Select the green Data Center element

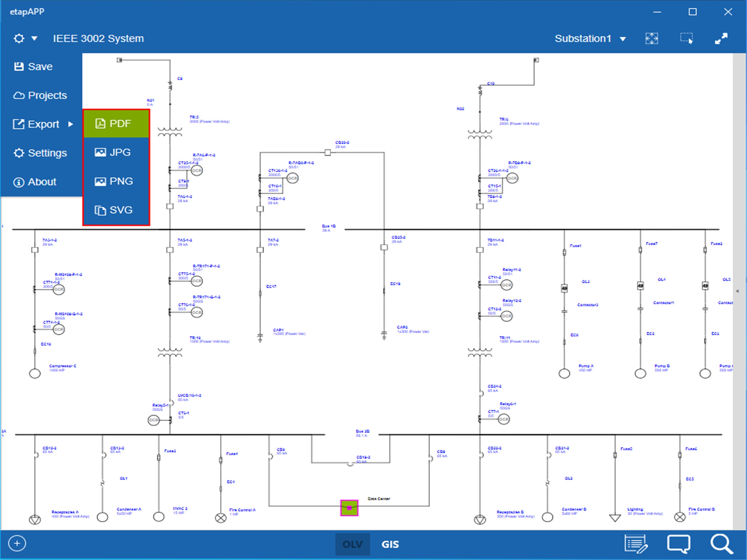tap(349, 508)
